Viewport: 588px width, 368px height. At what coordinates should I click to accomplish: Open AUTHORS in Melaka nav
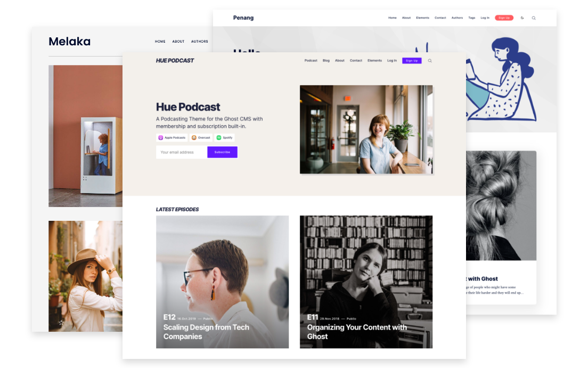pyautogui.click(x=200, y=41)
